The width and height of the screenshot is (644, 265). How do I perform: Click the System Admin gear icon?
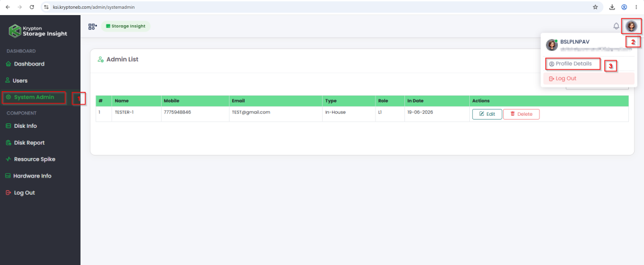pos(8,98)
